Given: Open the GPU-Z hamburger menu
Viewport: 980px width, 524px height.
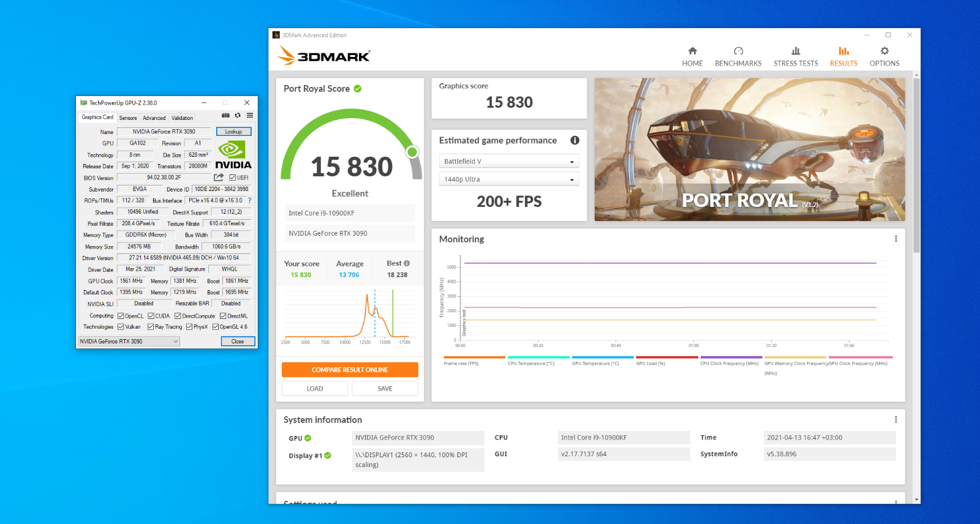Looking at the screenshot, I should (x=250, y=115).
